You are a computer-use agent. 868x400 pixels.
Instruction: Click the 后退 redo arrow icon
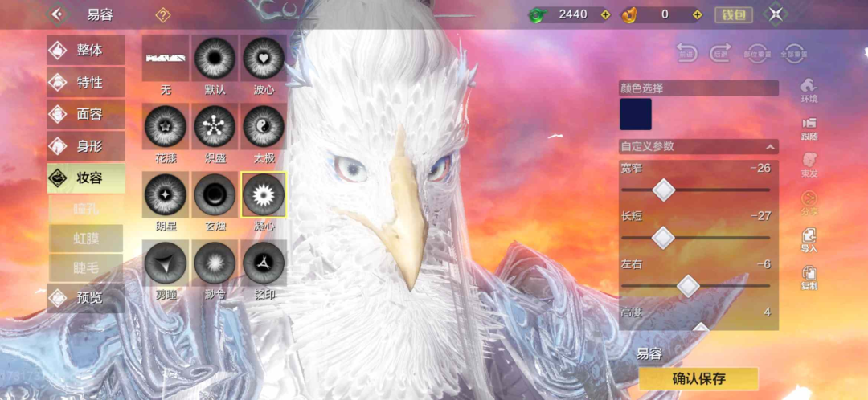[x=720, y=52]
